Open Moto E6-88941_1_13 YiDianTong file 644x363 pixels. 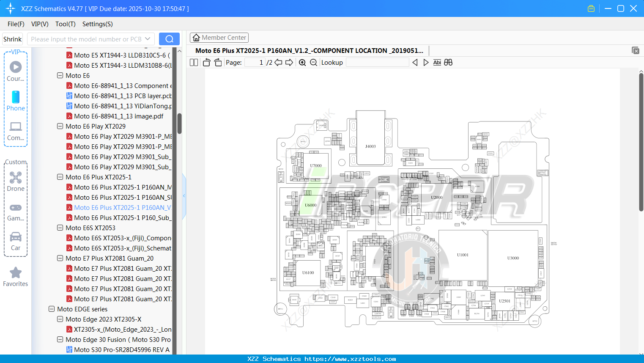point(119,106)
